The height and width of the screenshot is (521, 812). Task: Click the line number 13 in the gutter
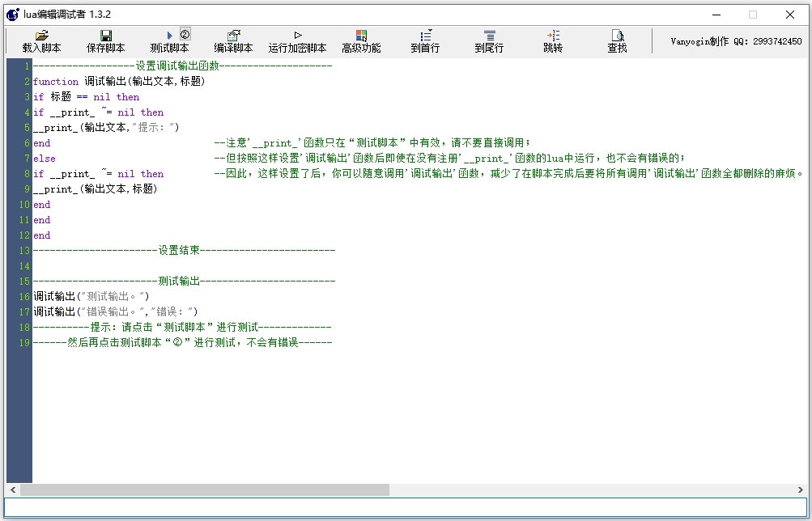click(x=24, y=251)
